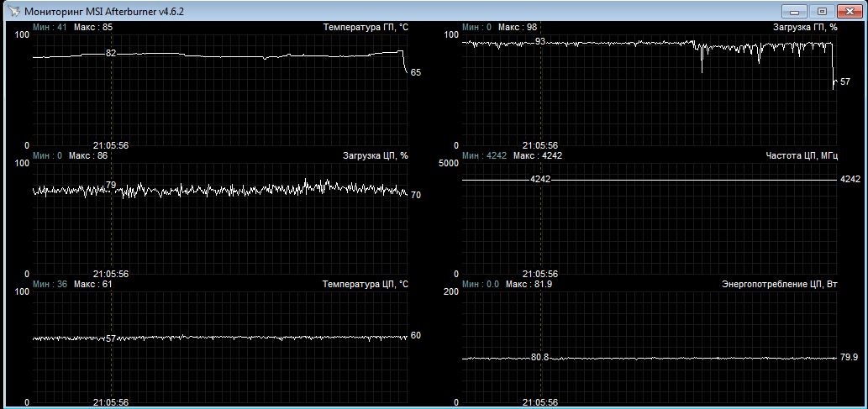Image resolution: width=868 pixels, height=409 pixels.
Task: Click timestamp 21:05:56 under GPU load graph
Action: pos(540,145)
